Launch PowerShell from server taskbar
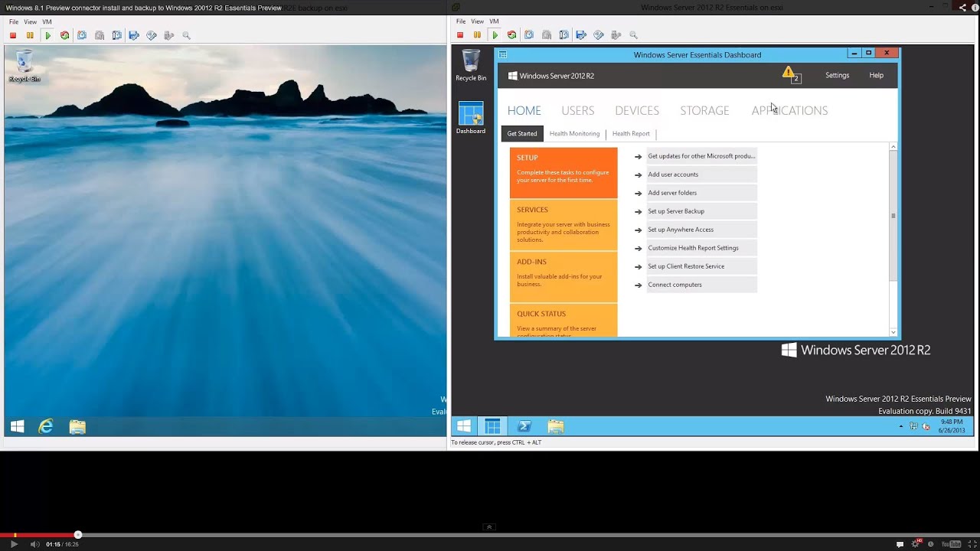Image resolution: width=980 pixels, height=551 pixels. [524, 426]
